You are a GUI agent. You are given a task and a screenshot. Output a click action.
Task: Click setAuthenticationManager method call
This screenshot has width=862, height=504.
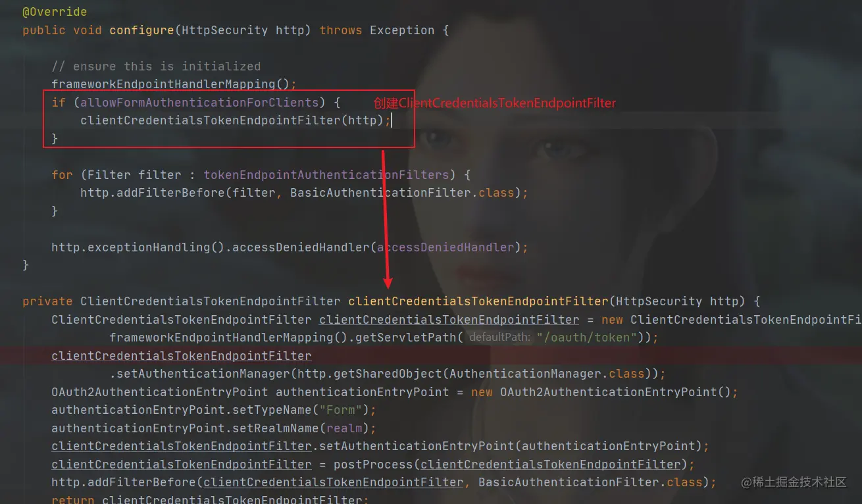point(203,374)
